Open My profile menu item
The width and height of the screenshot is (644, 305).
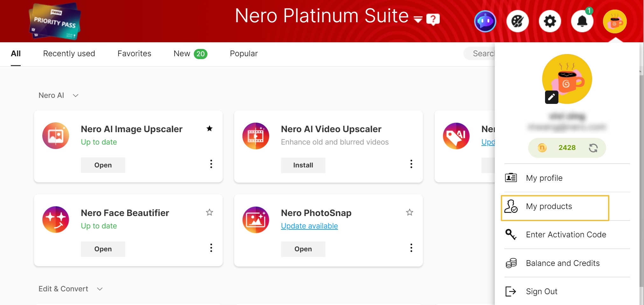pyautogui.click(x=567, y=178)
